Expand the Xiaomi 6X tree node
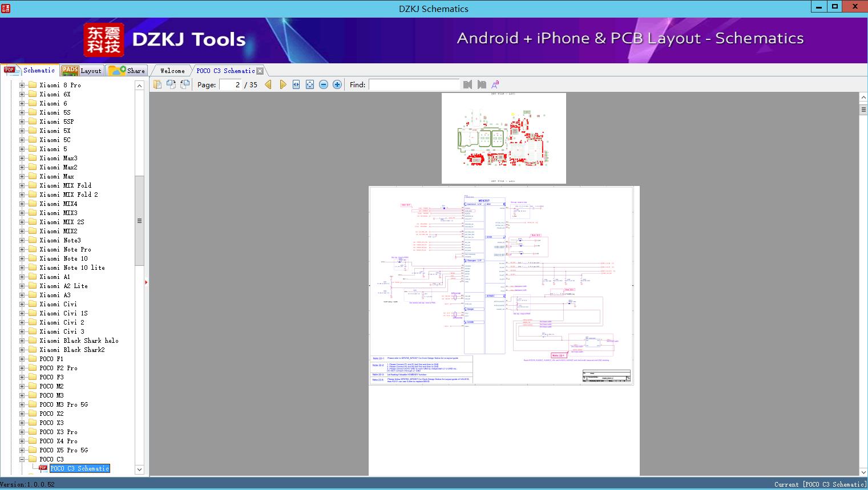The width and height of the screenshot is (868, 490). click(22, 94)
